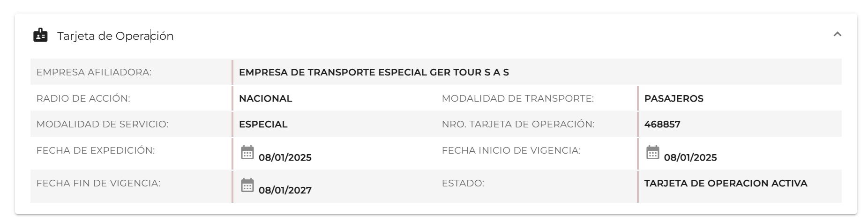
Task: Click the Tarjeta de Operación badge icon
Action: [40, 36]
